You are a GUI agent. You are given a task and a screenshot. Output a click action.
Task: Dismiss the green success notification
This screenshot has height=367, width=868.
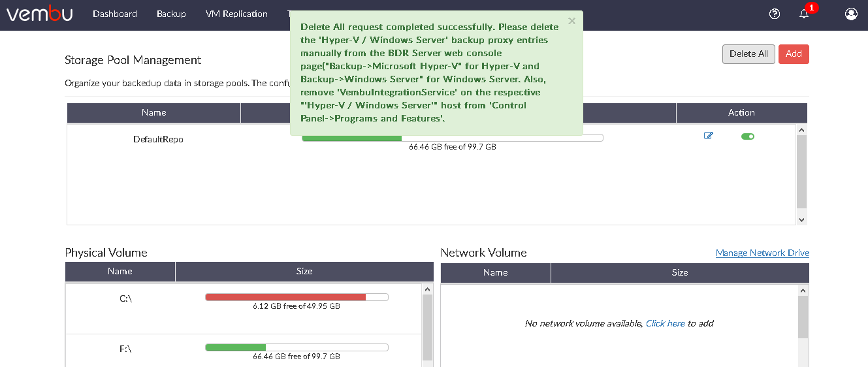pyautogui.click(x=572, y=21)
